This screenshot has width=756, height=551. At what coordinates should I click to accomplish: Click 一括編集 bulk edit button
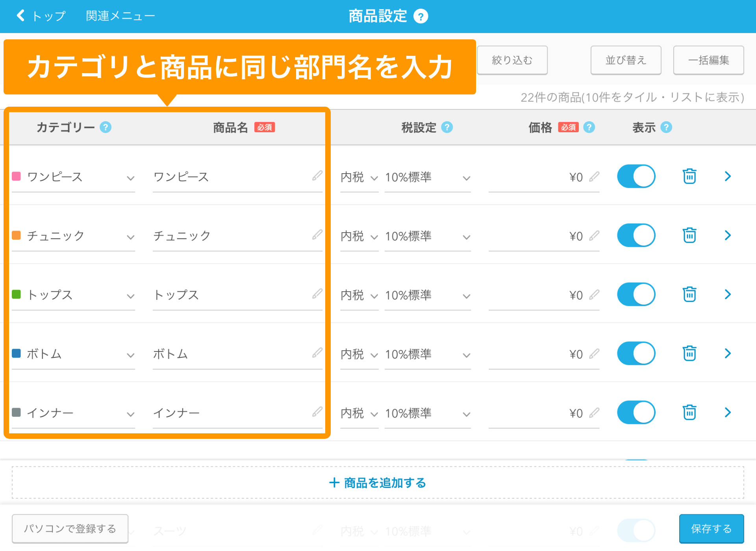(708, 60)
